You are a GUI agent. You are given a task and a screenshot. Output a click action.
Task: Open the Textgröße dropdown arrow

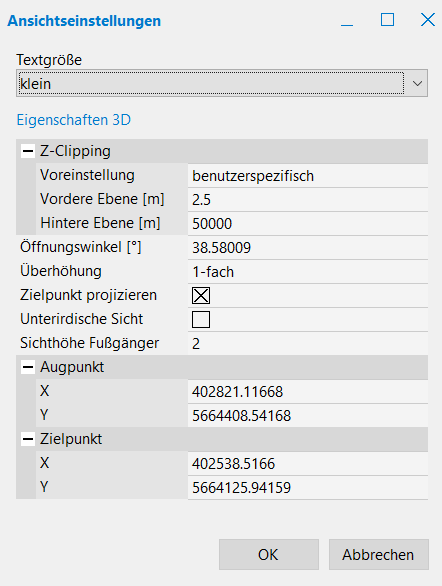point(417,83)
